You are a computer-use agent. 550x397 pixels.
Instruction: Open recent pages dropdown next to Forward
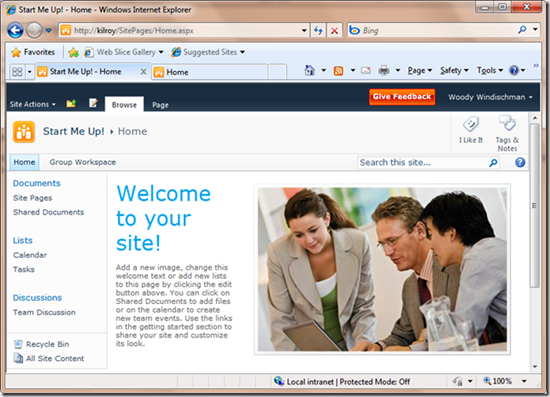[48, 31]
